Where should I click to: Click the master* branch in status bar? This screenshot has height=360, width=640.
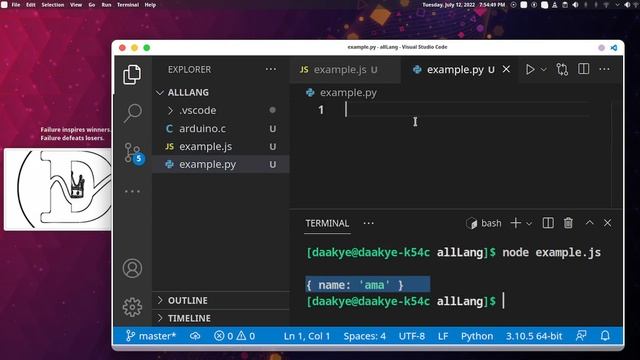click(151, 336)
